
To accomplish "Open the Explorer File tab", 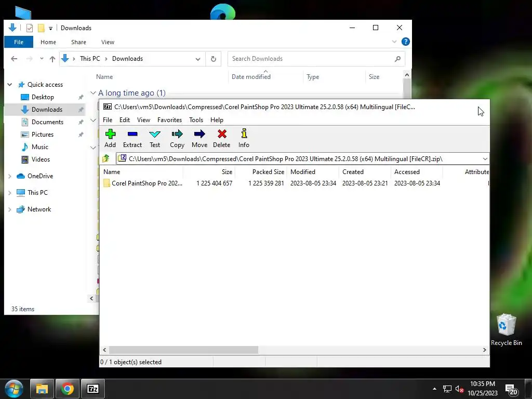I will click(x=19, y=42).
